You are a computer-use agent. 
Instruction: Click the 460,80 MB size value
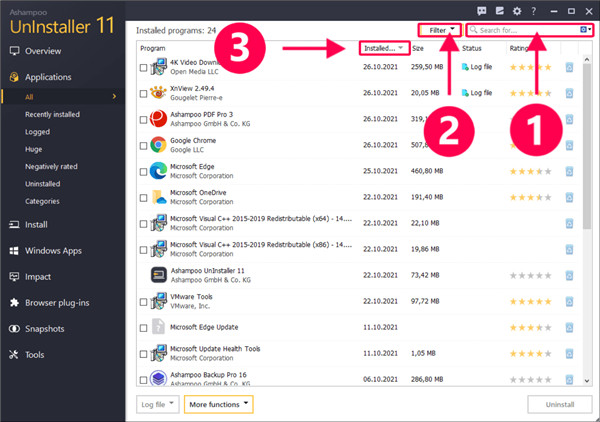coord(427,171)
